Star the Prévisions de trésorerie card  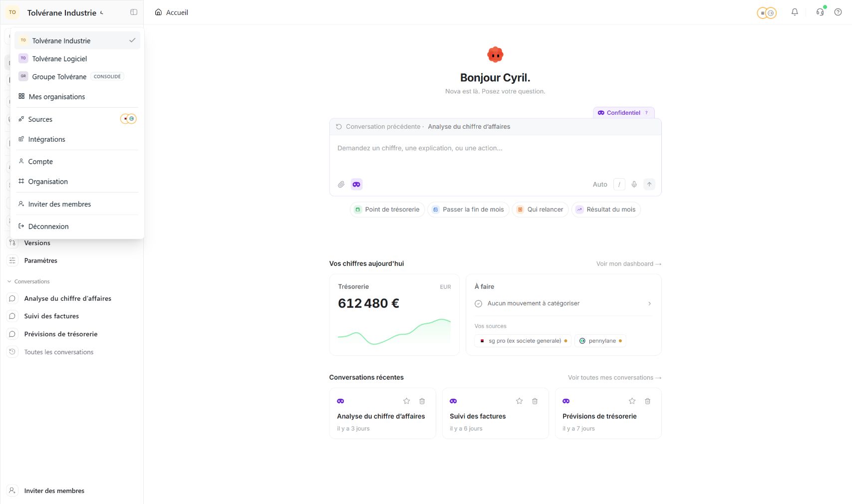point(632,401)
